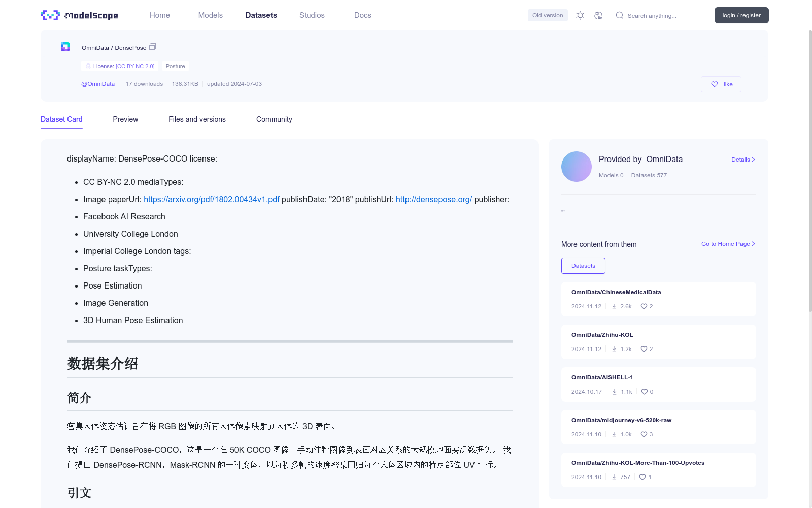Toggle the light/dark theme sun icon

[580, 15]
